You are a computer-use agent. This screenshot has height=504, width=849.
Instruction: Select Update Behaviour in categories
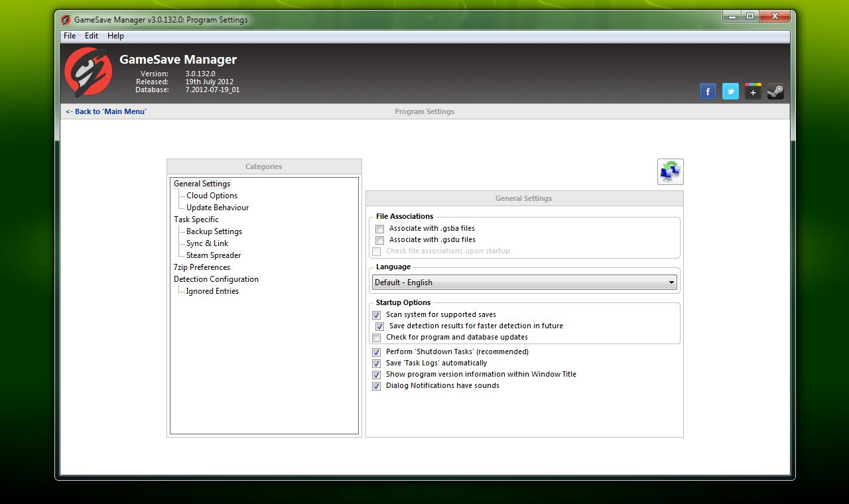[x=218, y=208]
